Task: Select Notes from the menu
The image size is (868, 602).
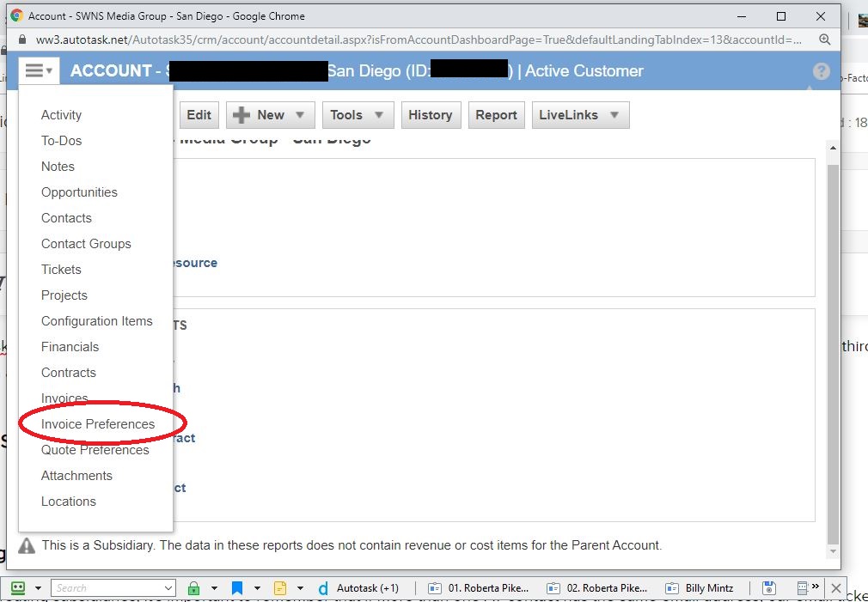Action: [x=58, y=167]
